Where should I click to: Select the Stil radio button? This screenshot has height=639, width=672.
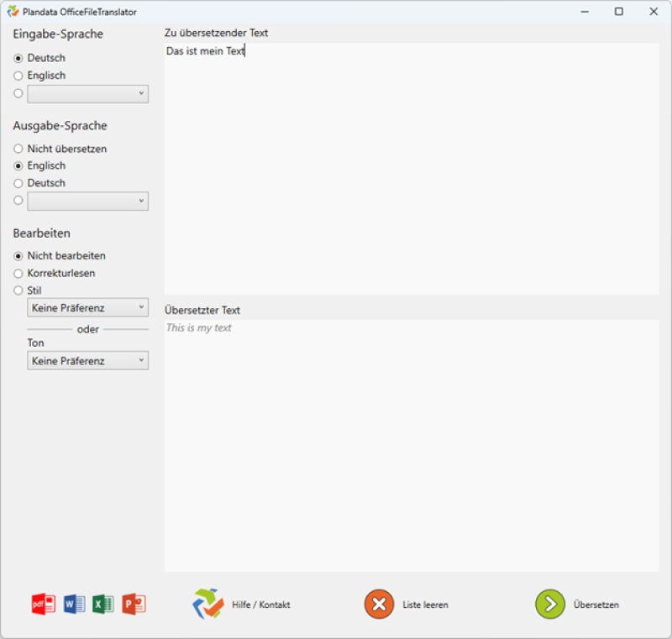click(x=18, y=291)
